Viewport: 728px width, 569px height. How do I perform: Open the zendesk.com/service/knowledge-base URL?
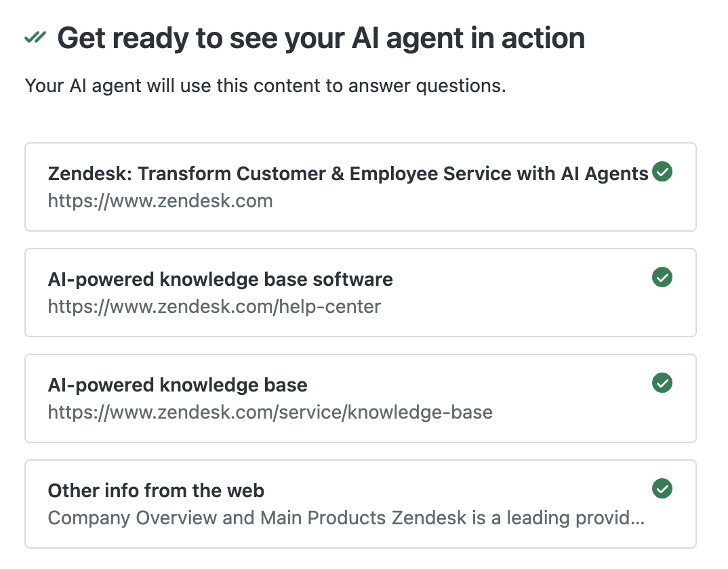(x=270, y=413)
